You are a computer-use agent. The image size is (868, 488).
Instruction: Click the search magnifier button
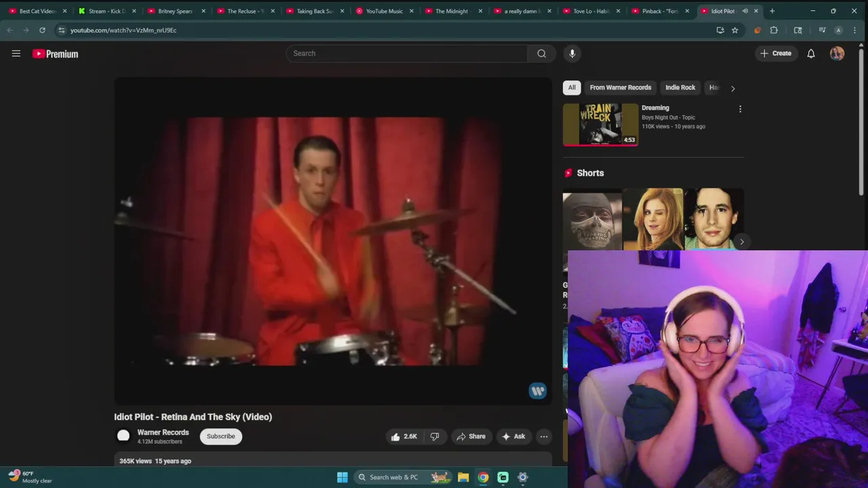[541, 54]
